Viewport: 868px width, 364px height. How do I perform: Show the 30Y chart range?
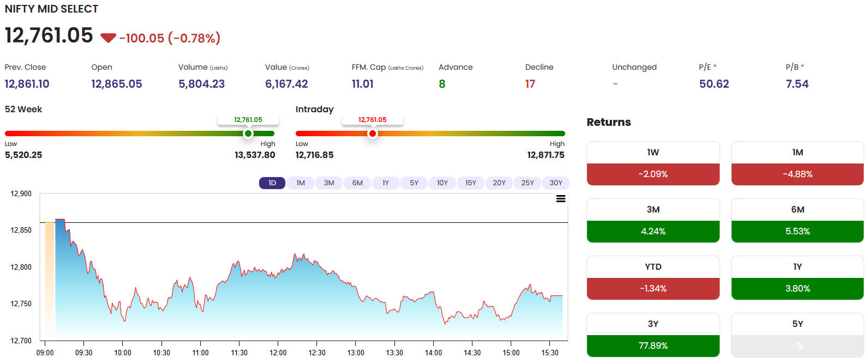pyautogui.click(x=556, y=183)
